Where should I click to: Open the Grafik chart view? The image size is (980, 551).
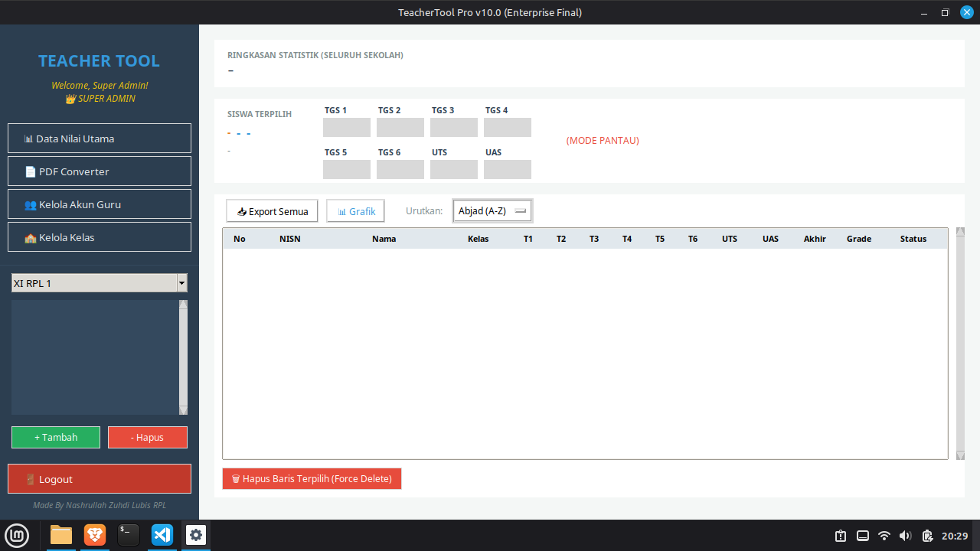[x=356, y=211]
